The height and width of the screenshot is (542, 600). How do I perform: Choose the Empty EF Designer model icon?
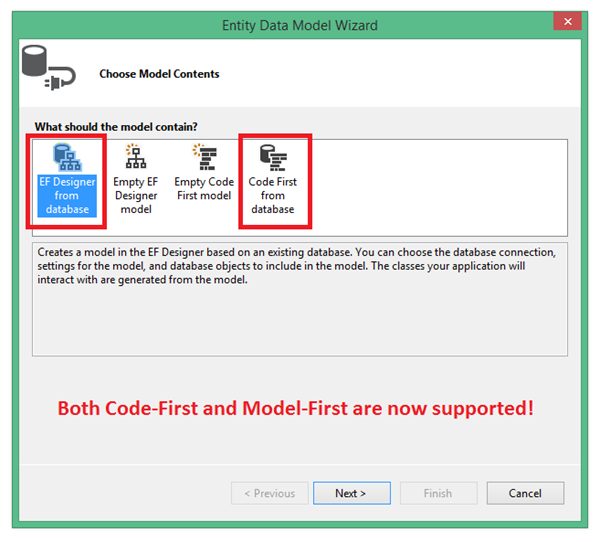click(135, 158)
